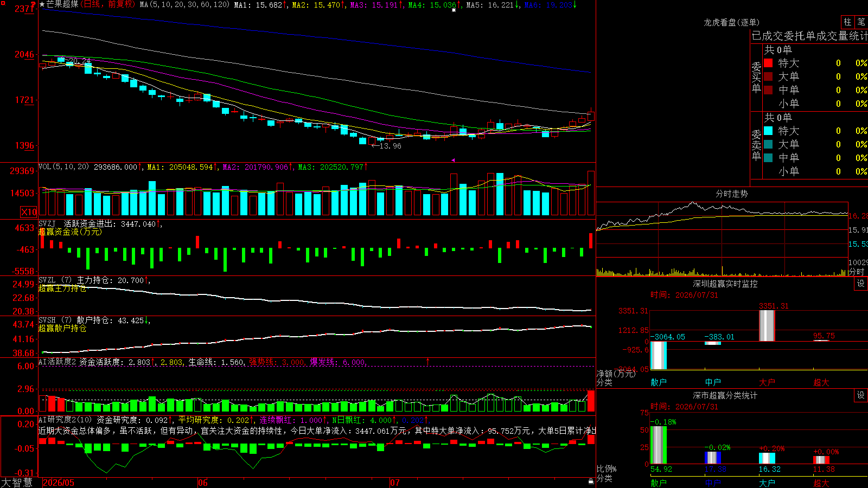Viewport: 868px width, 488px height.
Task: Click the 中户 -383.01 bar in 实时监控
Action: pos(713,343)
